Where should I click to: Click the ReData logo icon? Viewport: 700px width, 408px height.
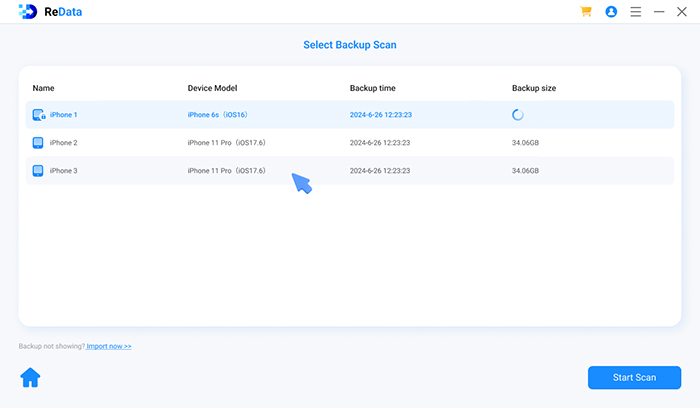pos(26,12)
